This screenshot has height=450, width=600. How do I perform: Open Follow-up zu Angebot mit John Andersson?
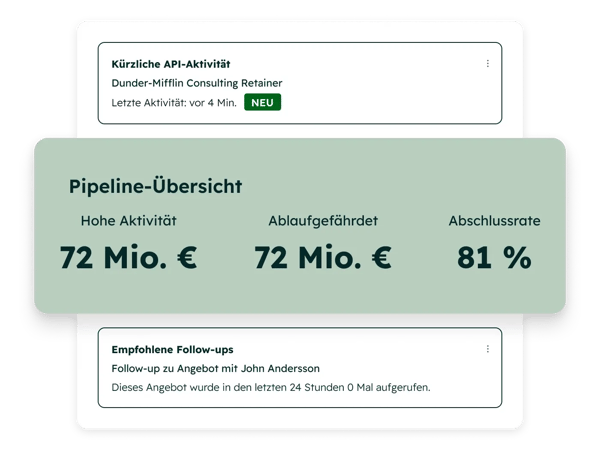pos(216,369)
